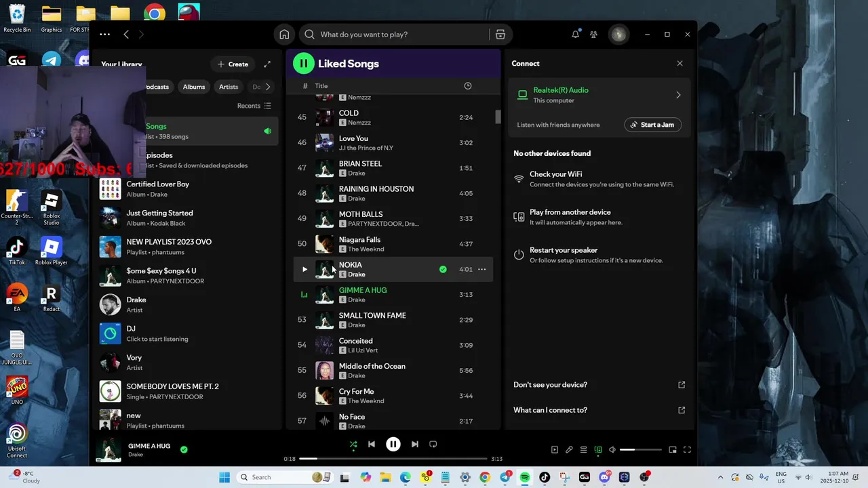Screen dimensions: 868x488
Task: Open Friend Activity icon
Action: (x=594, y=35)
